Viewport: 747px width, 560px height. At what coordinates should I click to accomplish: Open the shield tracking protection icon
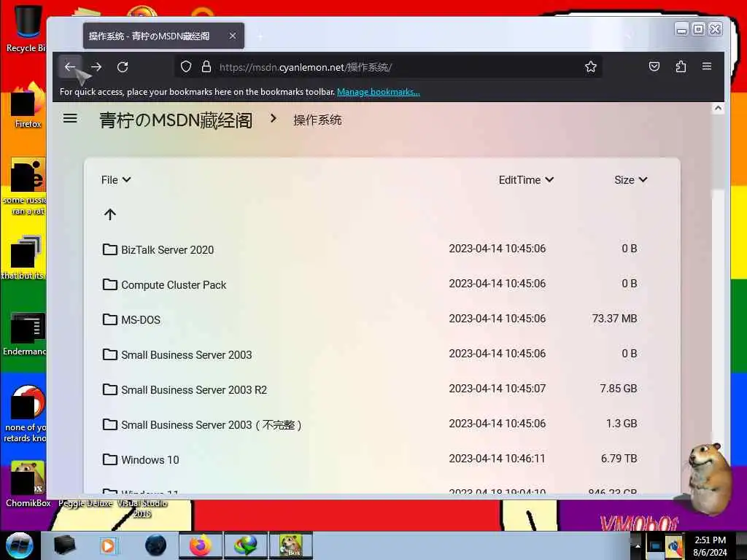click(186, 66)
